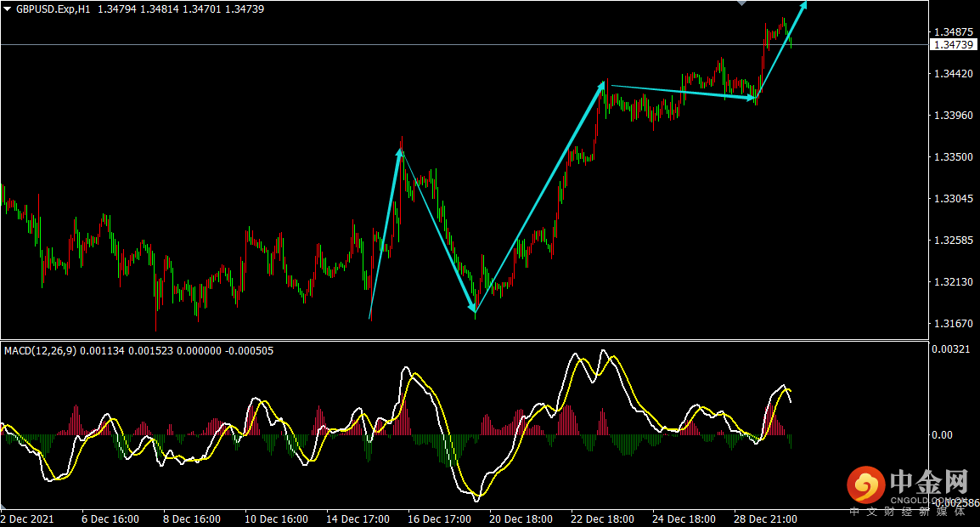Click the 0.00 MACD zero level label
Viewport: 980px width, 527px height.
[x=942, y=435]
